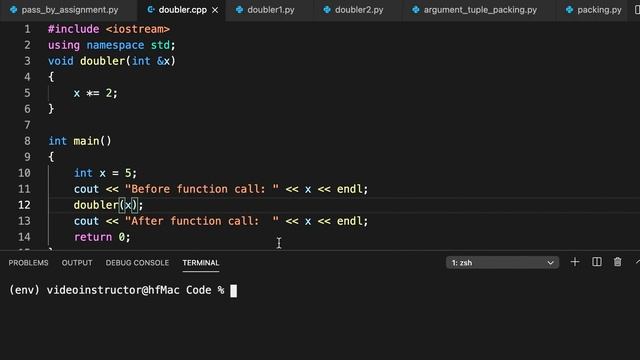Open the '1: zsh' terminal selector dropdown
This screenshot has height=360, width=640.
[x=502, y=262]
